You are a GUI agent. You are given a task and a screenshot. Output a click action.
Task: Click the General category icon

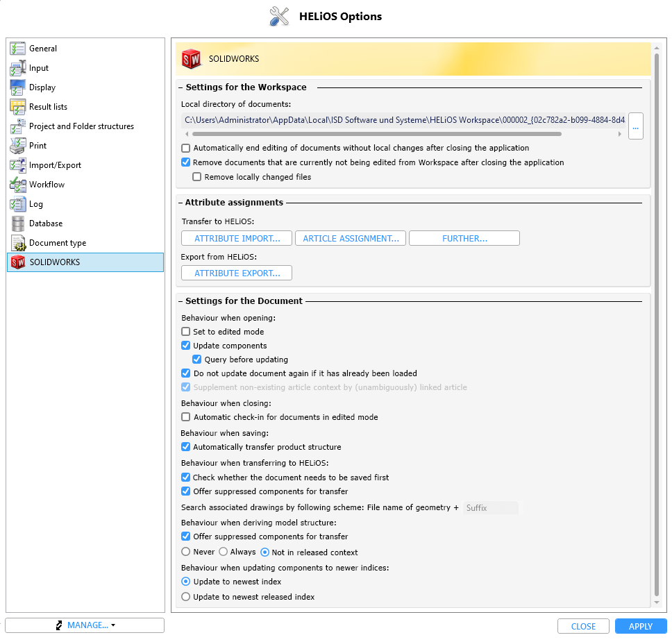[17, 49]
